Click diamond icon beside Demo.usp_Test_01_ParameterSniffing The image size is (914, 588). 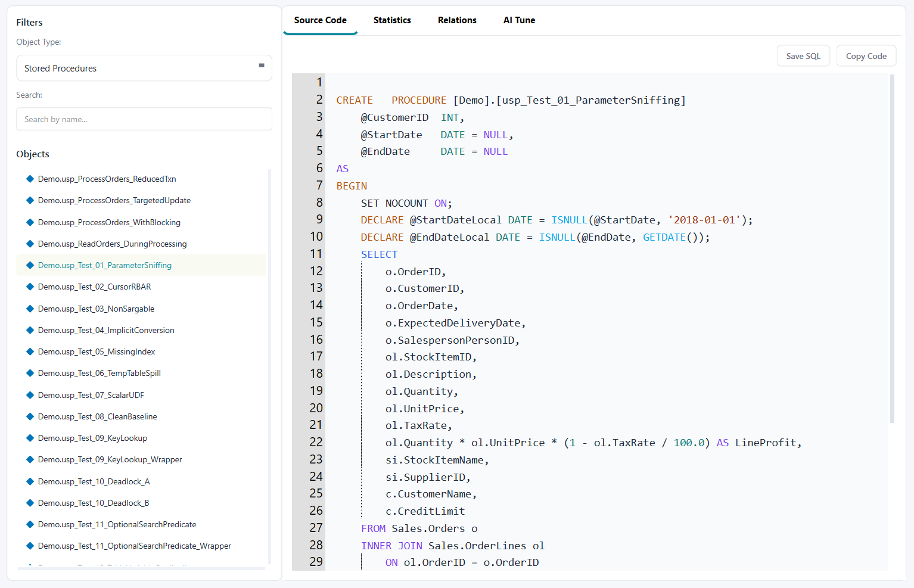point(30,265)
